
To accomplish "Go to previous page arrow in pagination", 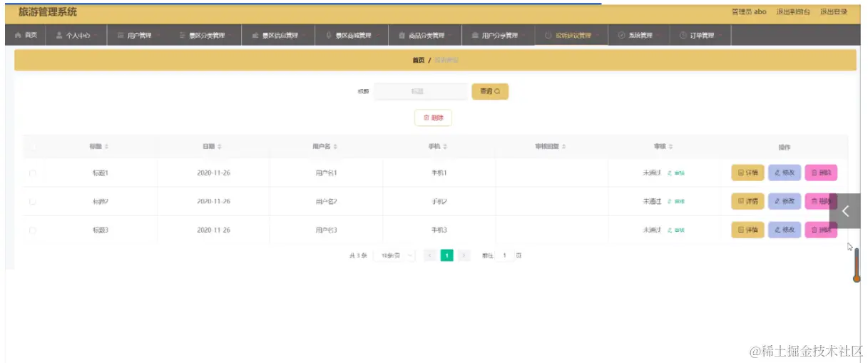I will [430, 255].
